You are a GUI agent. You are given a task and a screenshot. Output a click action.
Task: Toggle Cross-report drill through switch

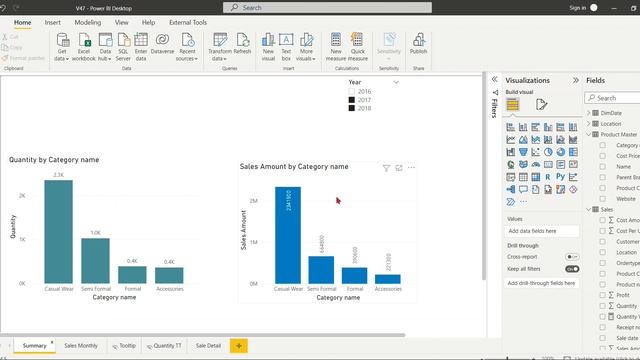pyautogui.click(x=572, y=257)
